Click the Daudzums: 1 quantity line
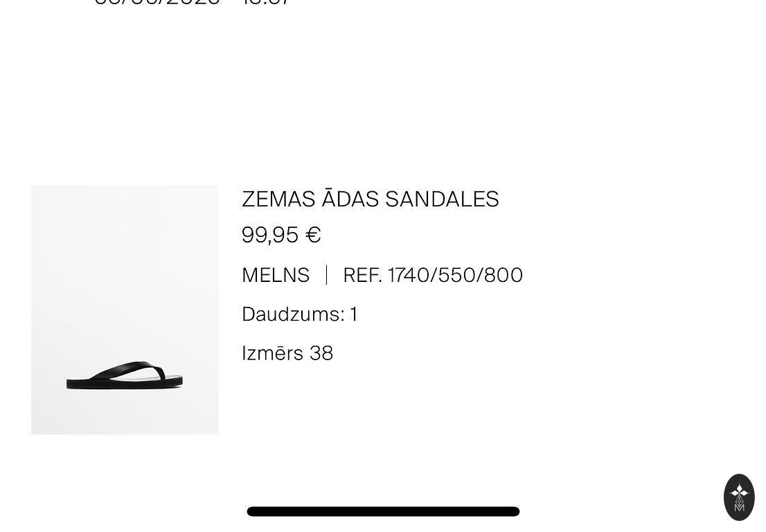The width and height of the screenshot is (766, 532). click(x=299, y=314)
